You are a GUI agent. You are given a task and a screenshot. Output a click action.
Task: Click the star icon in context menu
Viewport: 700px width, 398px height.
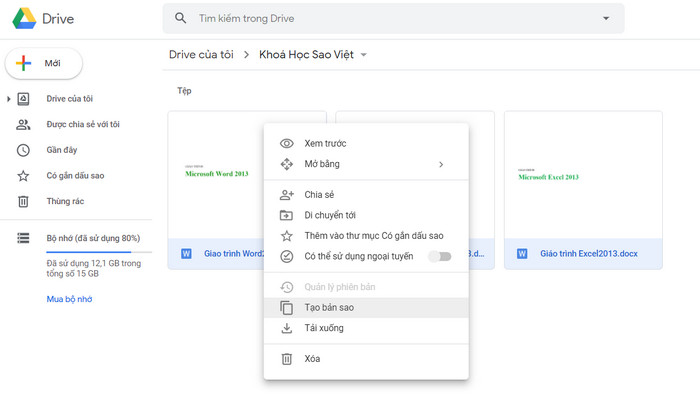click(287, 236)
